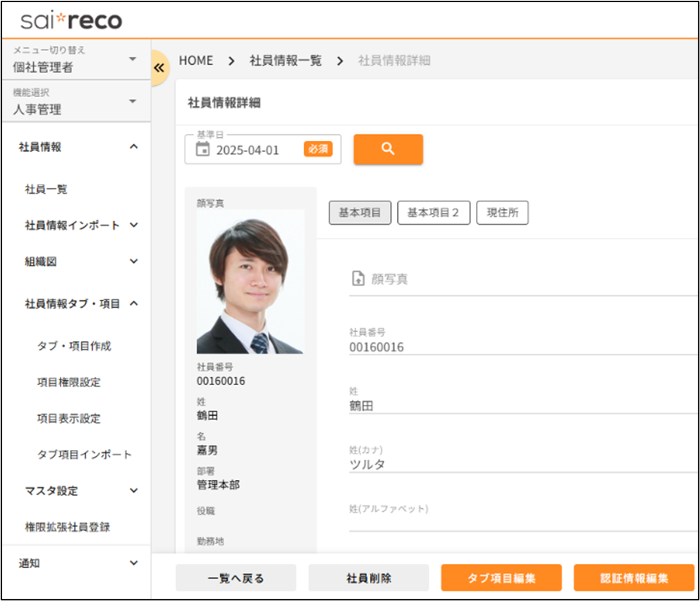Image resolution: width=700 pixels, height=601 pixels.
Task: Open the 機能選択 人事管理 dropdown
Action: pos(132,101)
